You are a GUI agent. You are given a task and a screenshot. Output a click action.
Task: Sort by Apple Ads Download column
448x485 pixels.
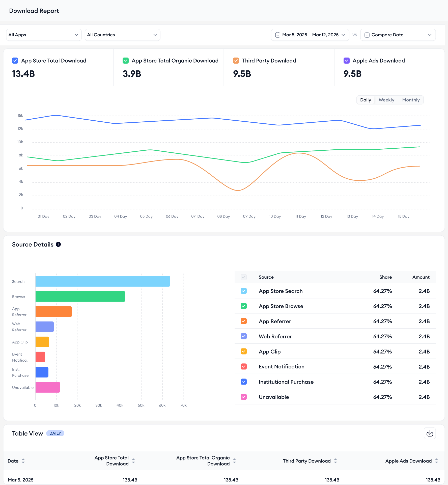click(x=436, y=461)
